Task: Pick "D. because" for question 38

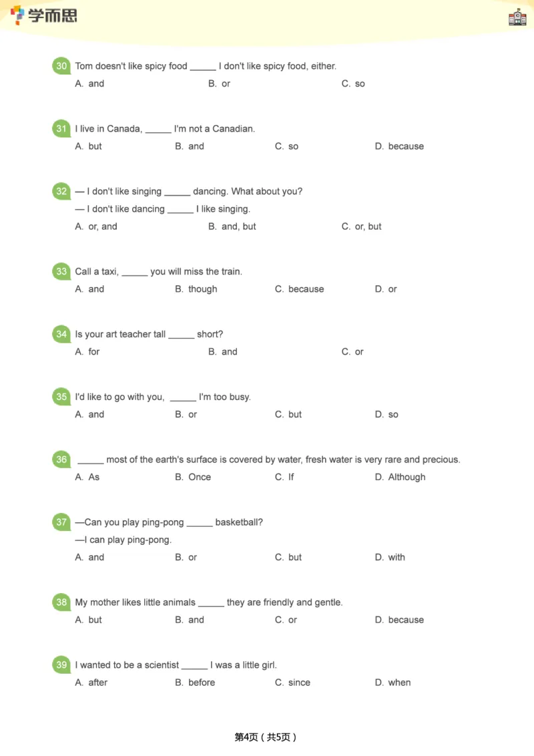Action: click(399, 620)
